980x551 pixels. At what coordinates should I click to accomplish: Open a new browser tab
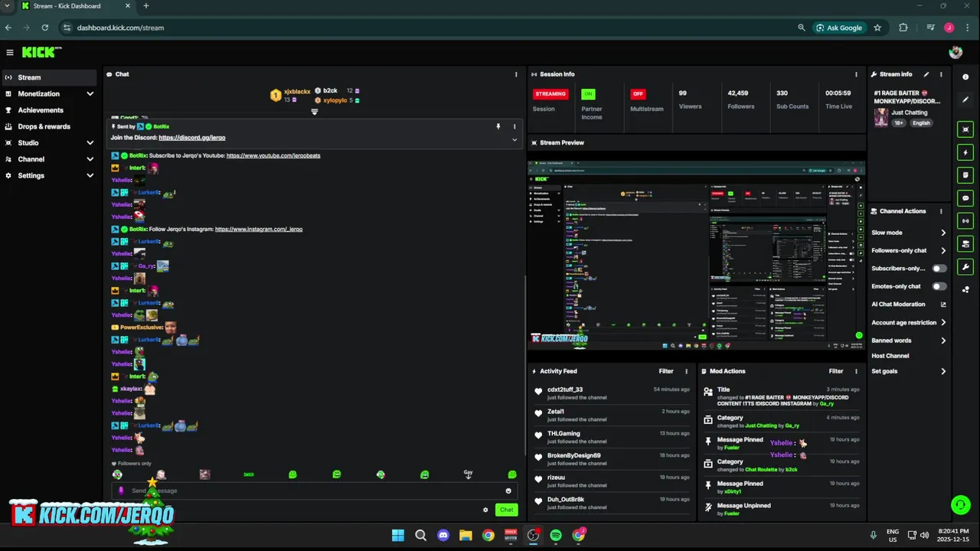145,6
